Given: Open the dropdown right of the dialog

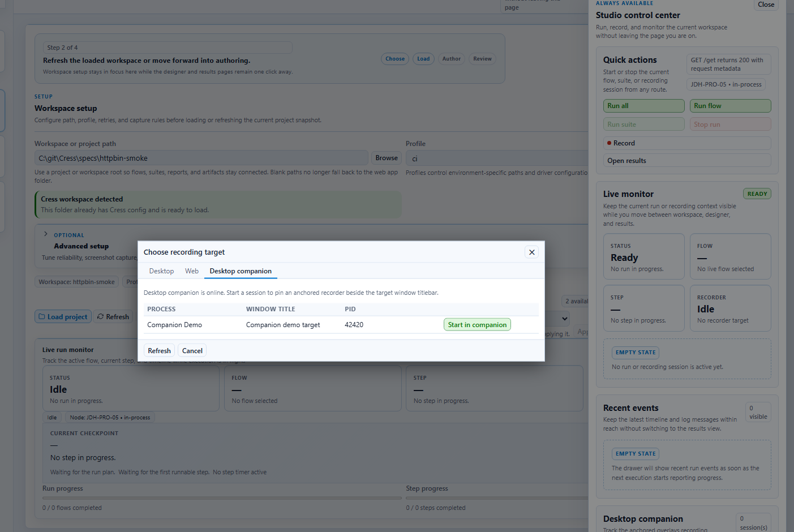Looking at the screenshot, I should (558, 319).
